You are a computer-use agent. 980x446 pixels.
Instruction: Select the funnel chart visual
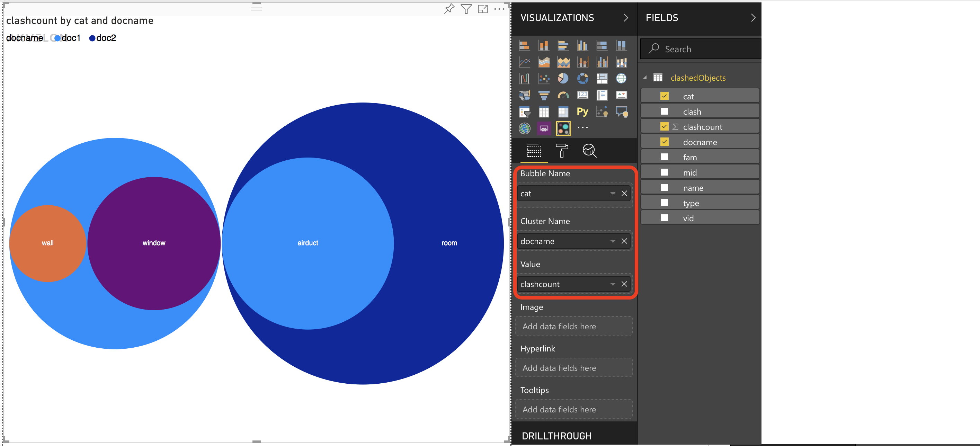pyautogui.click(x=544, y=95)
